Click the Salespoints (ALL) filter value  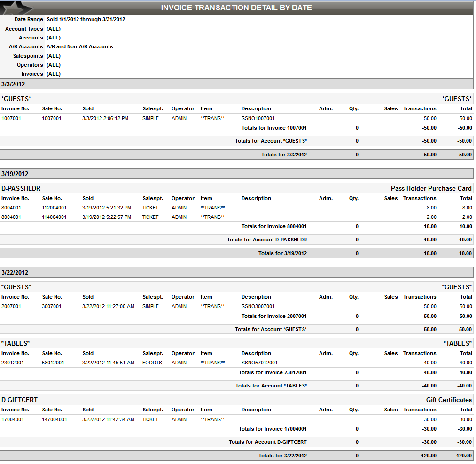click(53, 55)
